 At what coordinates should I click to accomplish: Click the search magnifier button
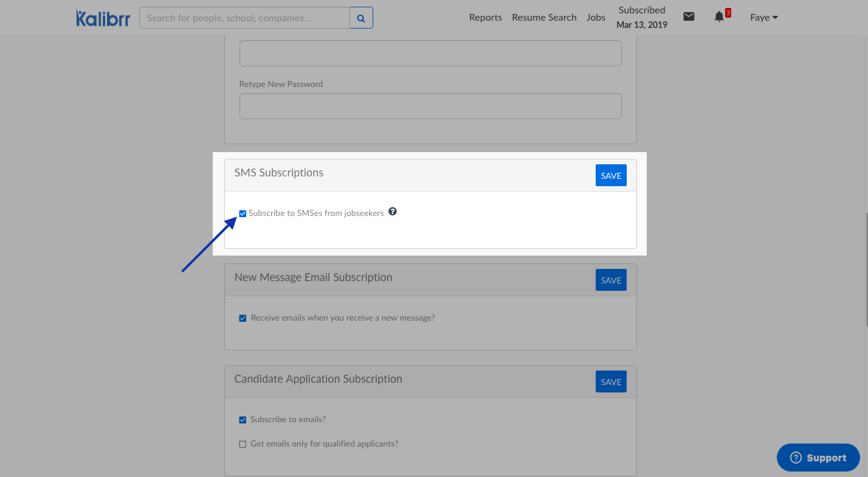coord(361,18)
